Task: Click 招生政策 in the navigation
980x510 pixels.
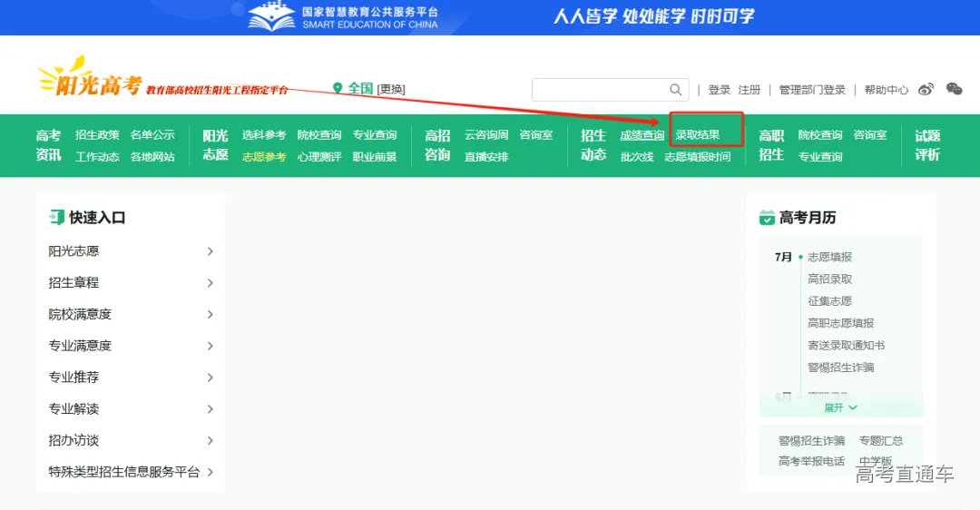Action: [97, 135]
